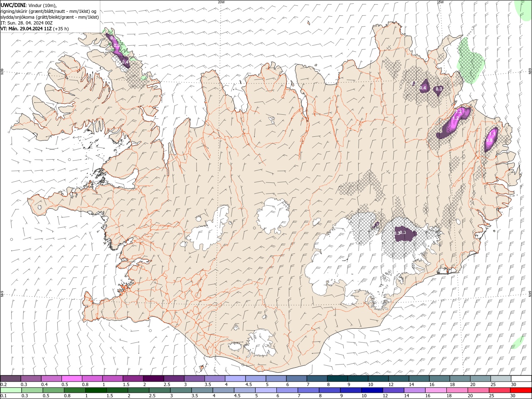
Task: Click the dark teal snow swatch labeled 8
Action: click(337, 379)
